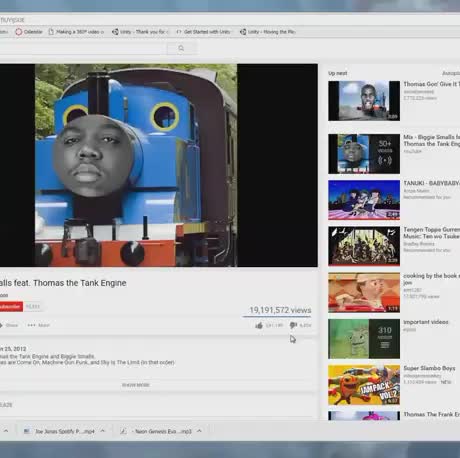Click the mp4 file icon in download bar
The image size is (460, 458).
coord(27,431)
